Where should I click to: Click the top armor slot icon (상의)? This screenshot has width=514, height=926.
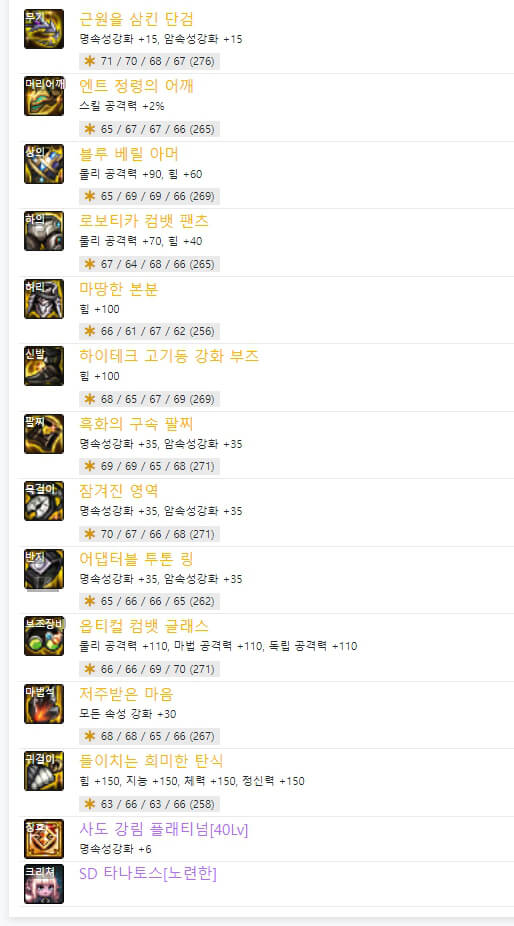[44, 164]
